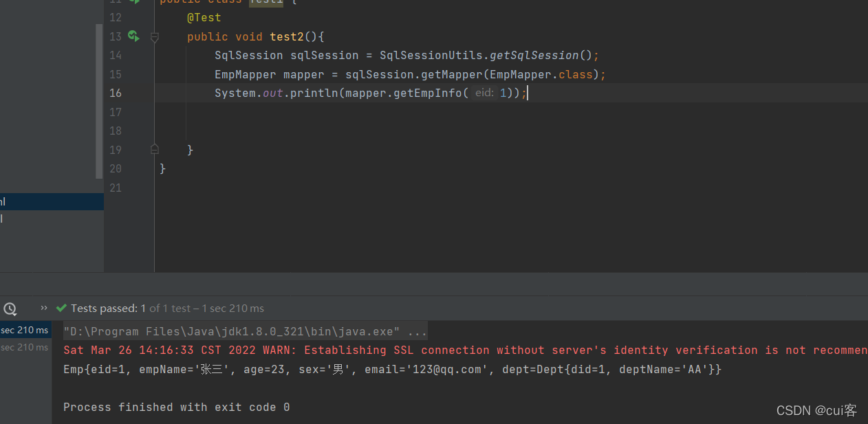
Task: Click the project panel vertical scrollbar
Action: [x=99, y=102]
